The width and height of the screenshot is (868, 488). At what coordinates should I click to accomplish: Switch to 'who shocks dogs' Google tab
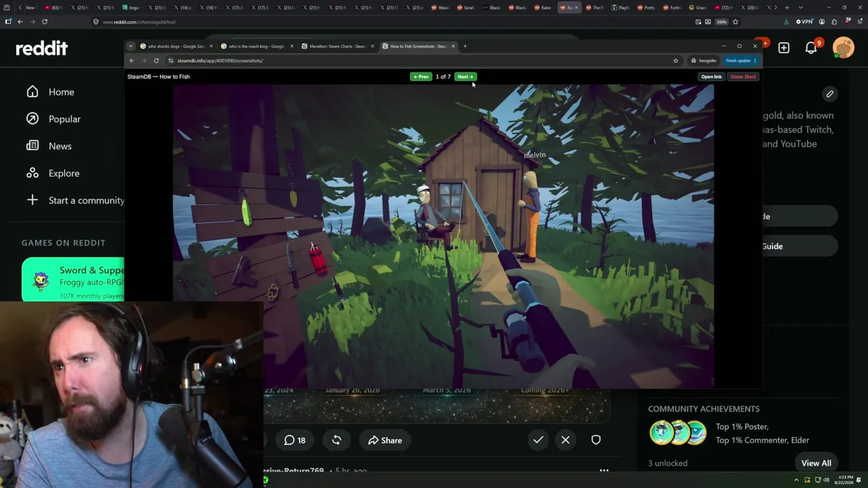[176, 46]
